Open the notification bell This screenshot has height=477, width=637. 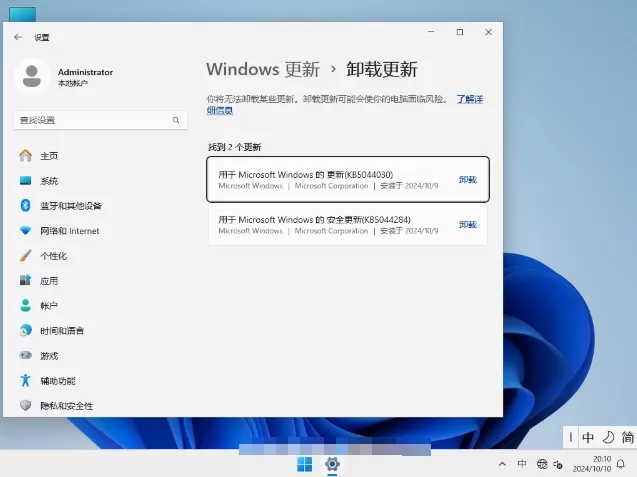click(621, 464)
